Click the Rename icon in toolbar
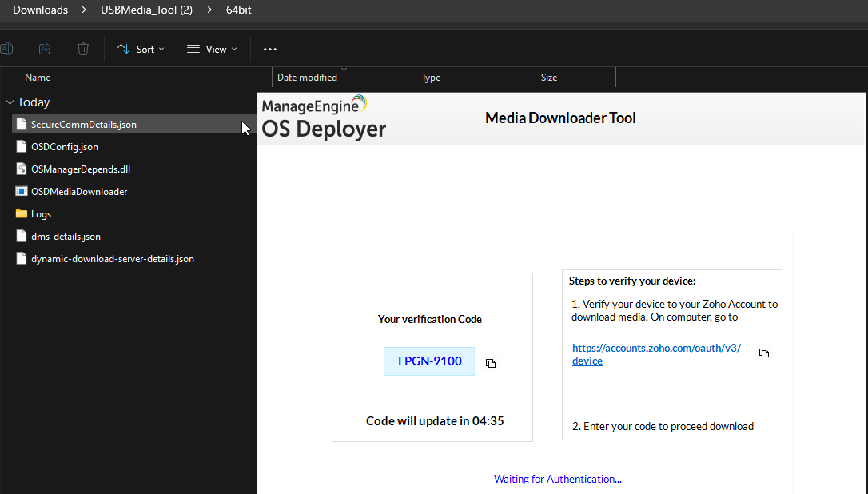 6,49
